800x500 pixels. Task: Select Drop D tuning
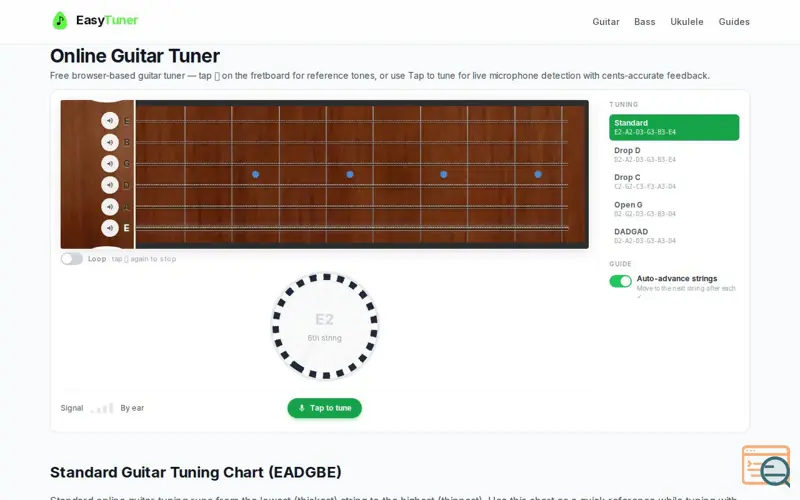674,154
